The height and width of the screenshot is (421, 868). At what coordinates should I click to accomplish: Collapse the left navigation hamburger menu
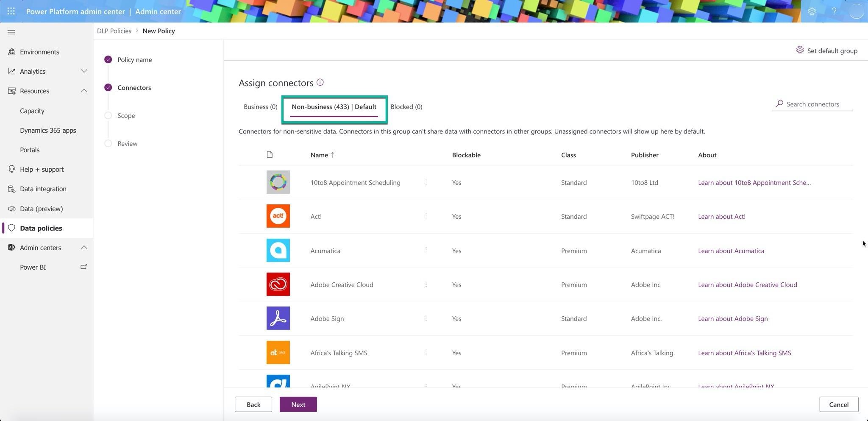tap(11, 32)
